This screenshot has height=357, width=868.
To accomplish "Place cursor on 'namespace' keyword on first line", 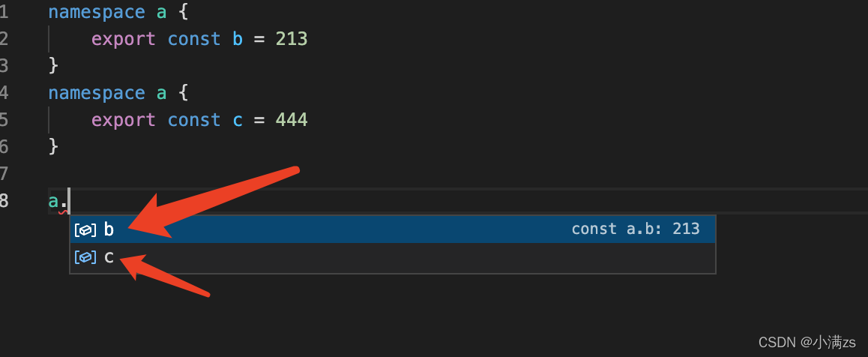I will [x=97, y=13].
